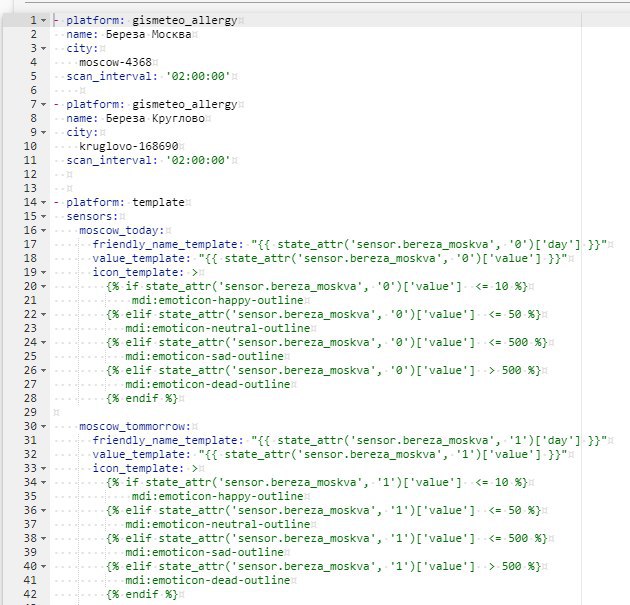Click the empty line 6 content
The width and height of the screenshot is (630, 605).
[x=68, y=90]
